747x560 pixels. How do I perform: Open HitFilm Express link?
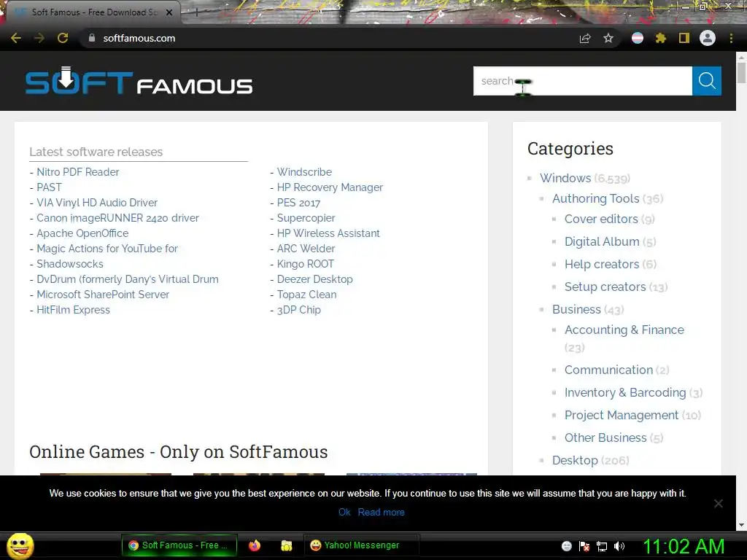click(74, 309)
